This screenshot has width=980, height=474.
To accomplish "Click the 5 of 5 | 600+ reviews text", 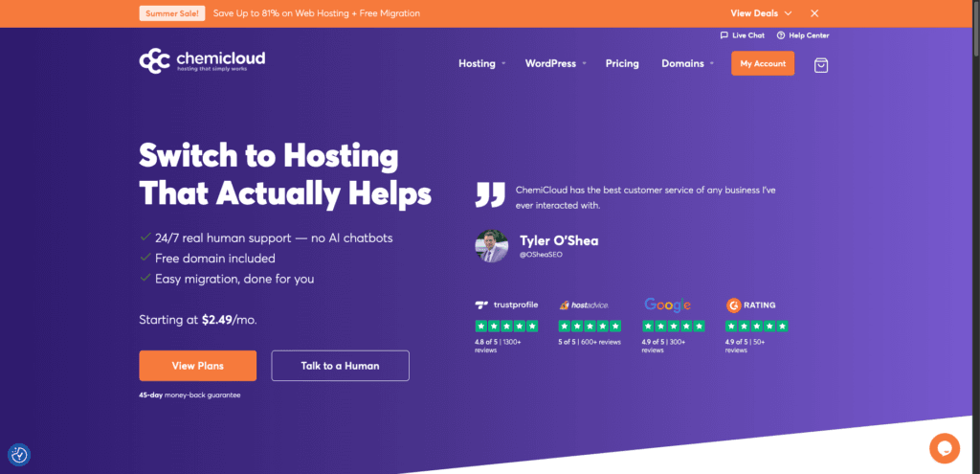I will click(x=589, y=342).
